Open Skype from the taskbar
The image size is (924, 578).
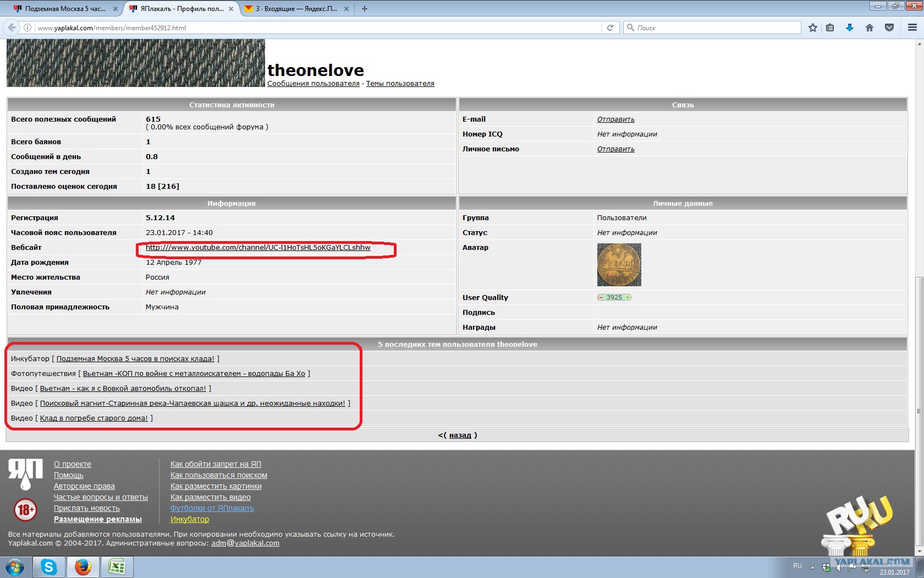point(49,567)
